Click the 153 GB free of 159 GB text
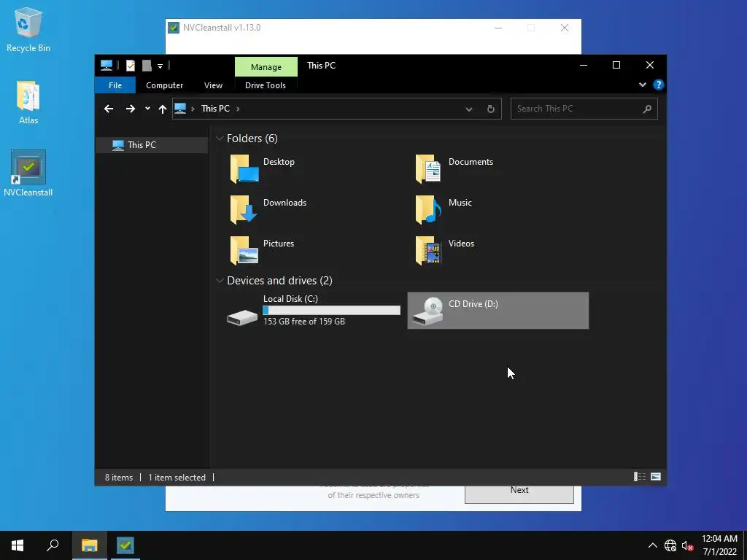Image resolution: width=747 pixels, height=560 pixels. [x=304, y=322]
